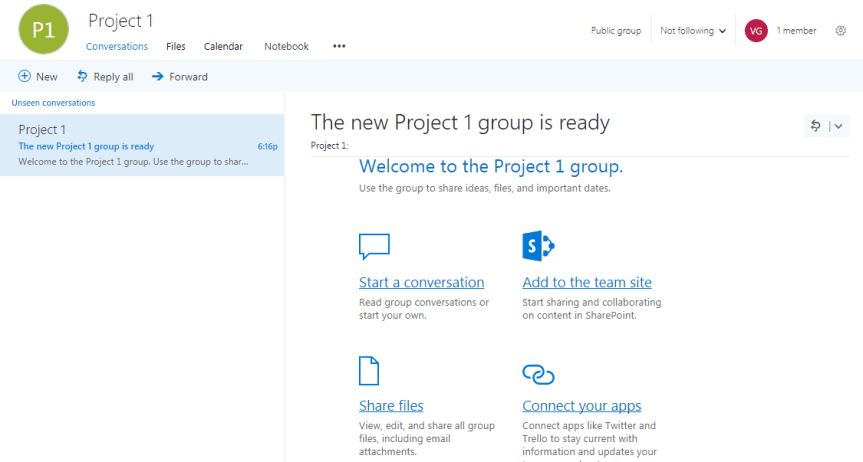The width and height of the screenshot is (863, 462).
Task: Open the Start a conversation link
Action: [421, 283]
